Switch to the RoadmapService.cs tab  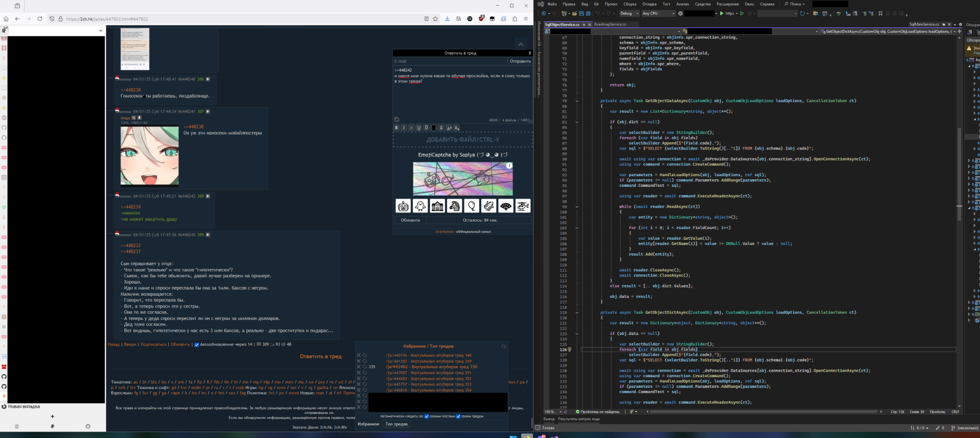[610, 24]
